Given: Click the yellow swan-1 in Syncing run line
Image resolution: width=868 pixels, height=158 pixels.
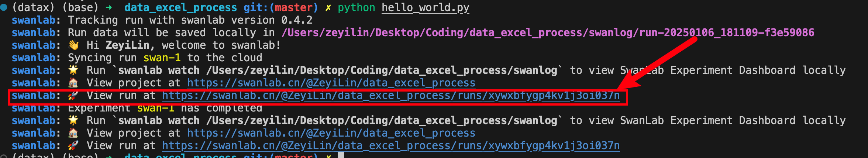Looking at the screenshot, I should [162, 58].
